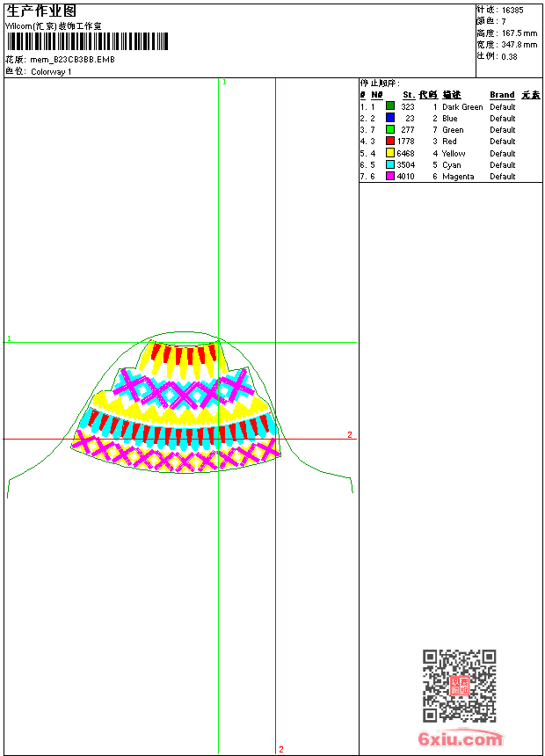
Task: Click the 'Red' description text
Action: click(449, 142)
